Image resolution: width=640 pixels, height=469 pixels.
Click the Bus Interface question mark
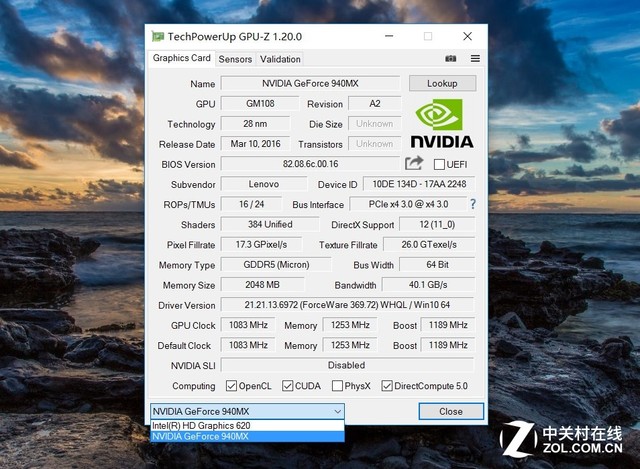(x=473, y=204)
